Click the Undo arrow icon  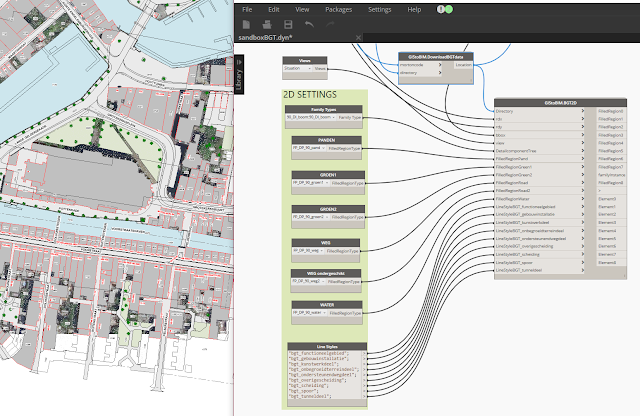309,24
